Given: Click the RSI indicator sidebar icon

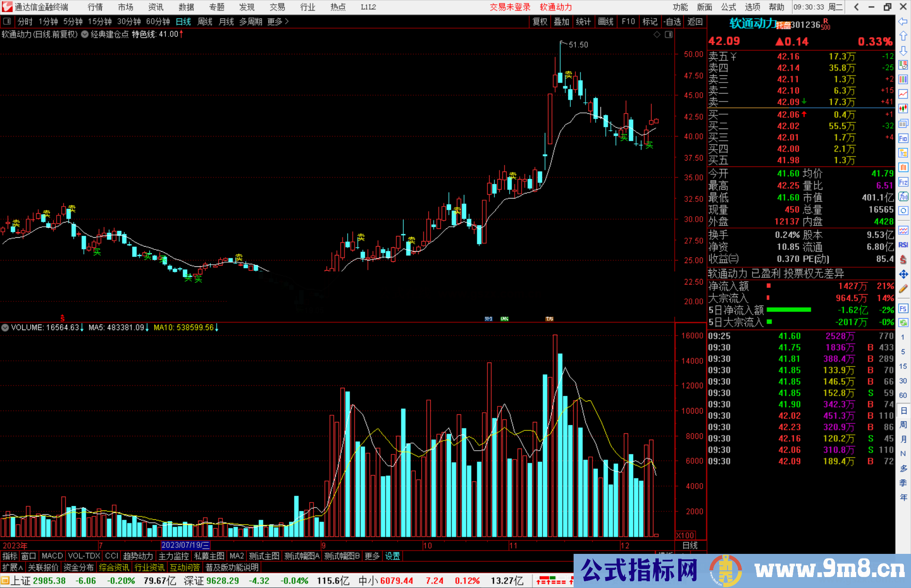Looking at the screenshot, I should (903, 245).
